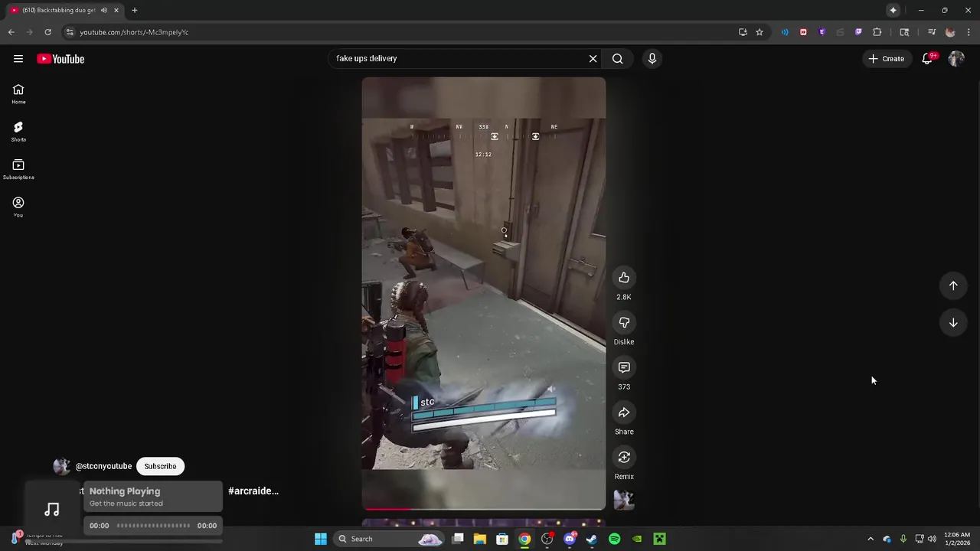Click the media widget track progress bar
980x551 pixels.
[153, 526]
